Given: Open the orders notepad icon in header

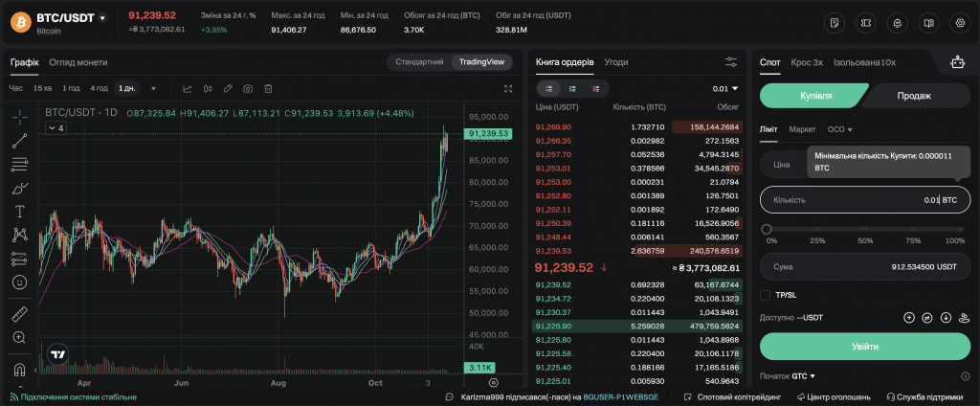Looking at the screenshot, I should [x=834, y=23].
